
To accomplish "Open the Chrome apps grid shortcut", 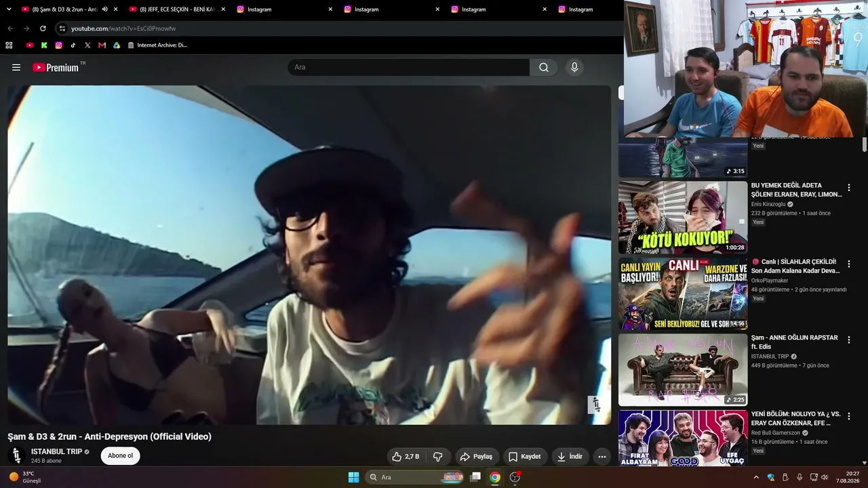I will (x=9, y=45).
